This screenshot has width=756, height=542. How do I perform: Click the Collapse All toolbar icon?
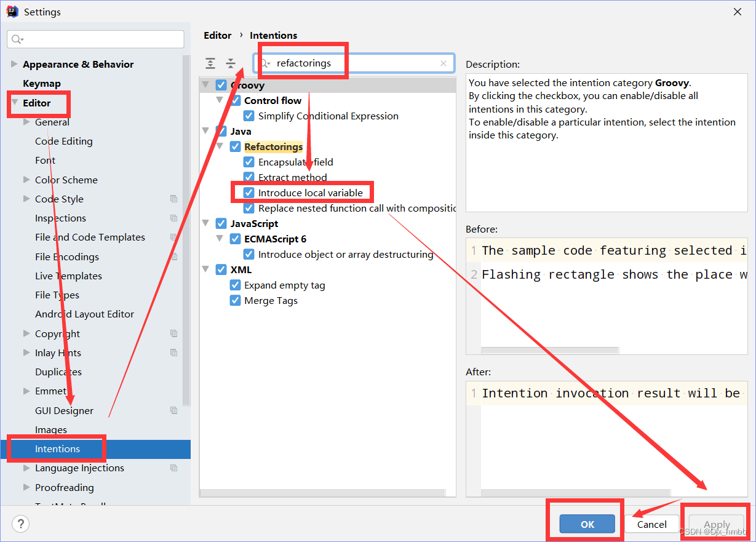click(231, 63)
